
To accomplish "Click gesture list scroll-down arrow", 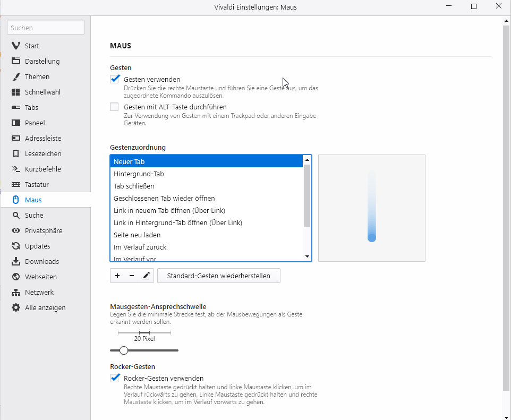I will [x=307, y=256].
